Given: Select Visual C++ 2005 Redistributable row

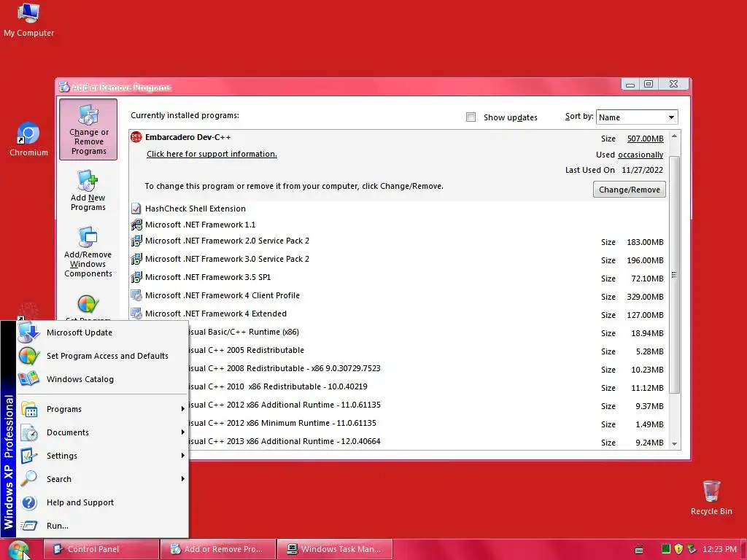Looking at the screenshot, I should (x=398, y=351).
